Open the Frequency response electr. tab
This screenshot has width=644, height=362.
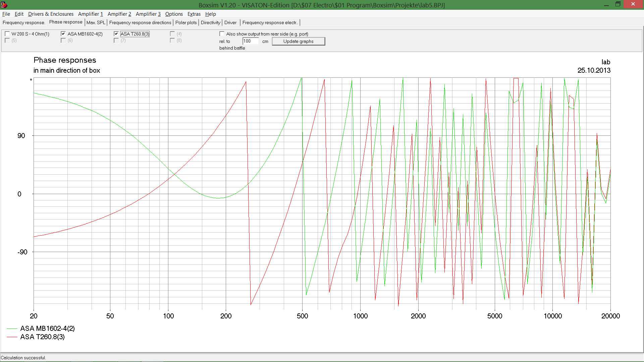270,22
